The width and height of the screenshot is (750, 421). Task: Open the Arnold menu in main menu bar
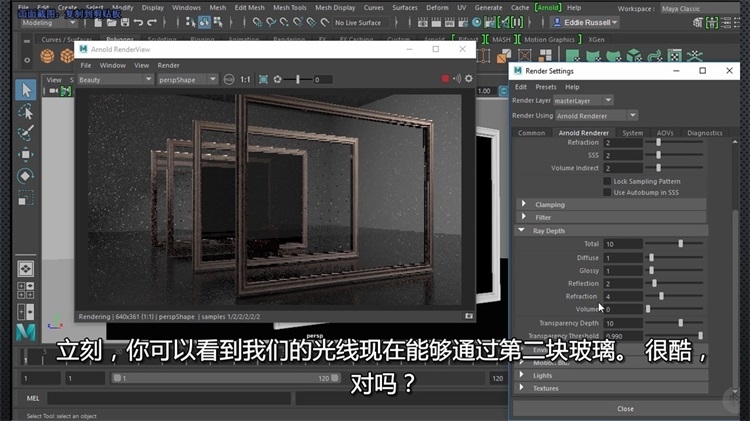(548, 8)
